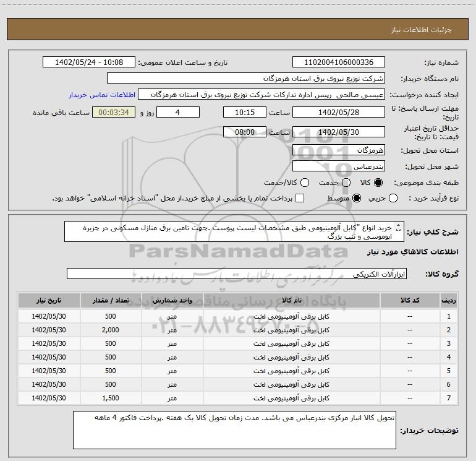
Task: Click the نام کالا column header
Action: tap(291, 300)
